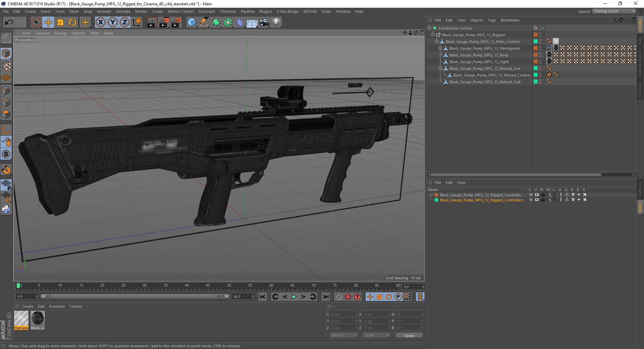Image resolution: width=644 pixels, height=349 pixels.
Task: Open the Layout dropdown Startup (User)
Action: [614, 11]
